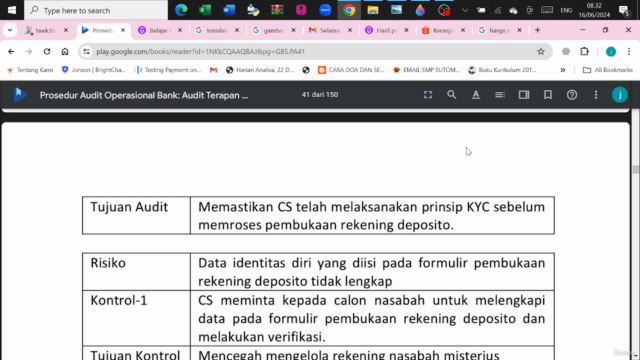Open the account avatar in reader
The width and height of the screenshot is (640, 360).
(x=620, y=95)
